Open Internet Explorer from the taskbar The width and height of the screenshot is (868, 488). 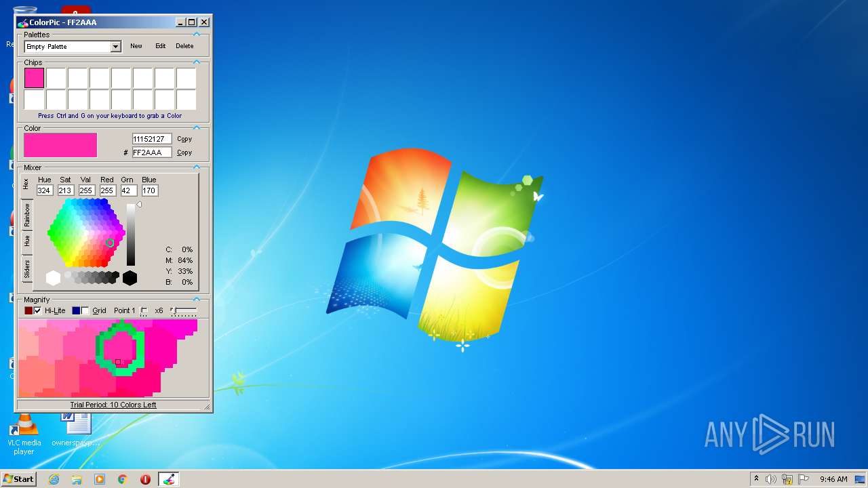(x=54, y=479)
